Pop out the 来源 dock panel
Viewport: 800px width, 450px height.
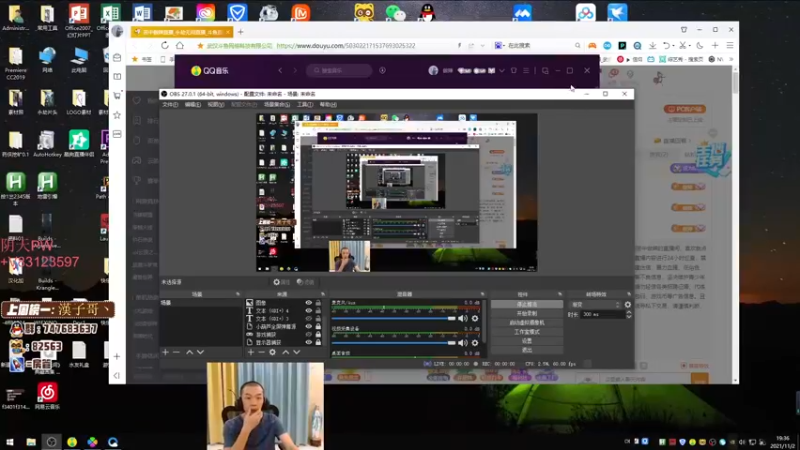coord(323,294)
